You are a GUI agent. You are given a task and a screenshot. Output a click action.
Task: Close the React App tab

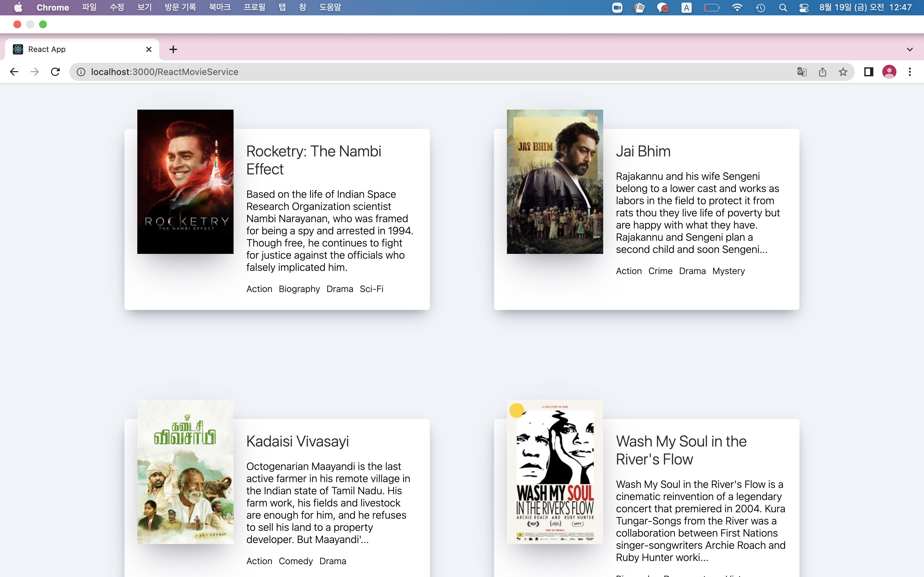point(149,49)
